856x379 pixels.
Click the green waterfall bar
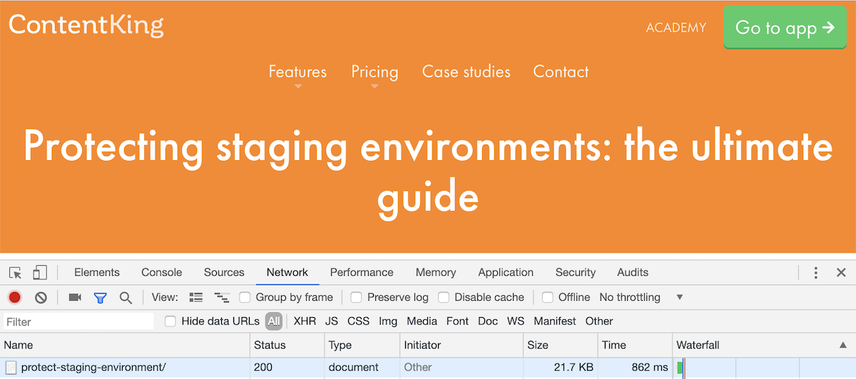pyautogui.click(x=680, y=368)
